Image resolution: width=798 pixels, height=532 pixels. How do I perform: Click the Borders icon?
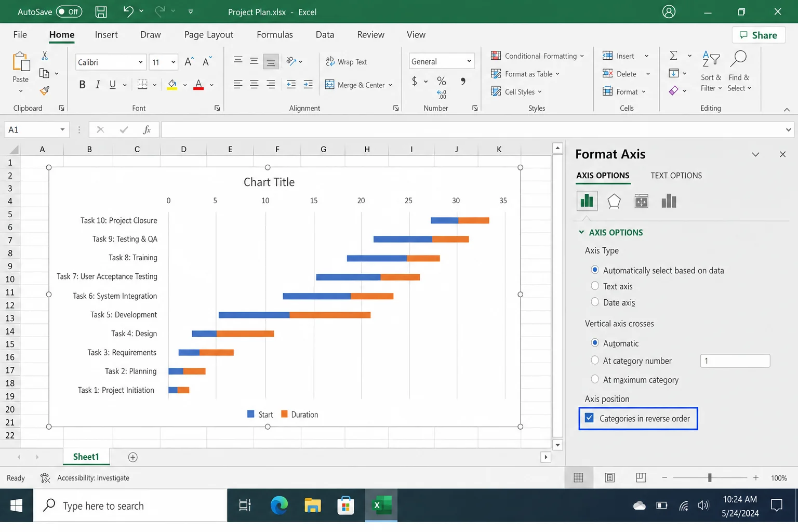point(142,84)
